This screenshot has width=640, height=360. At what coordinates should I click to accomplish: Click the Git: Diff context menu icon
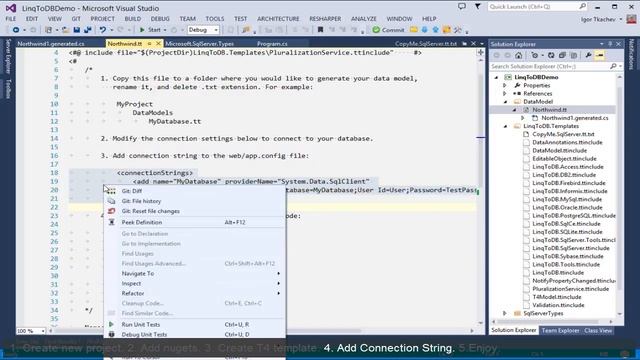(111, 191)
